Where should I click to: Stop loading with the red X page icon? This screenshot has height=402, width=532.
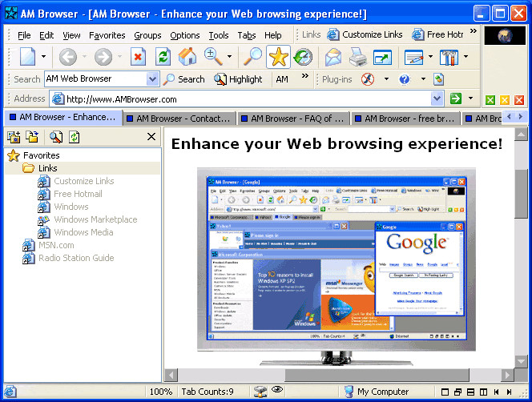(138, 57)
